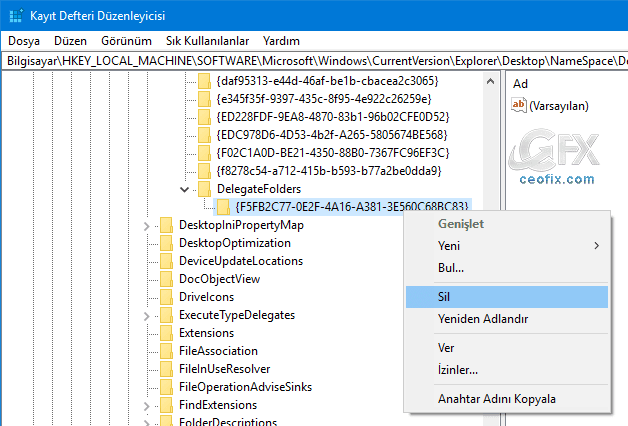Screen dimensions: 628x426
Task: Select the FileAssociation key label
Action: tap(218, 351)
